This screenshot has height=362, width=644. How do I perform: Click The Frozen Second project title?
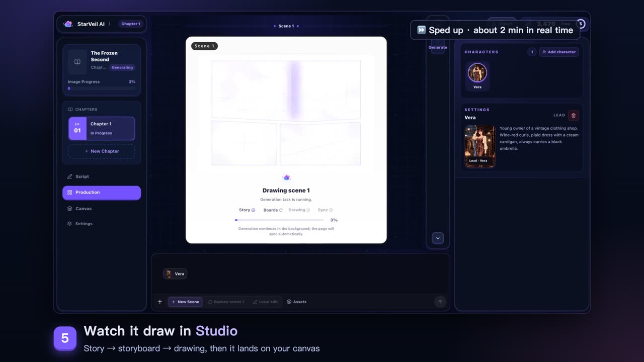(104, 56)
